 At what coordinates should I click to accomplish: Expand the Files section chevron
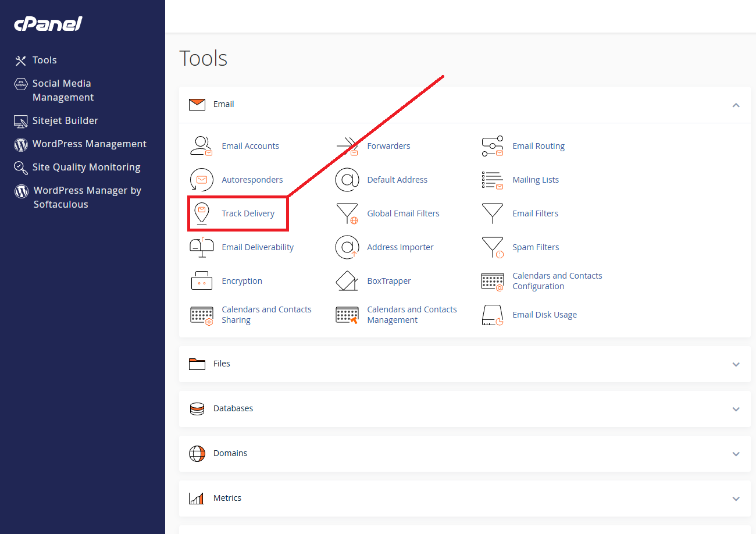click(x=736, y=364)
